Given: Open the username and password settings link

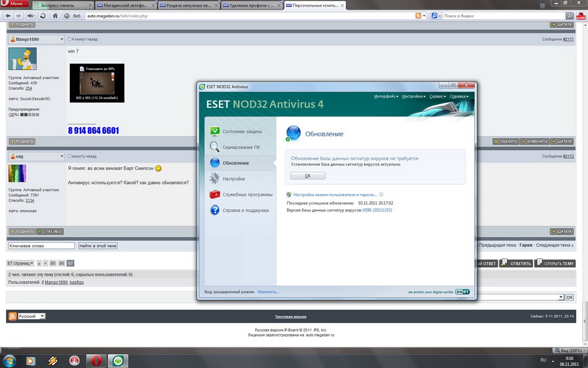Looking at the screenshot, I should (x=334, y=195).
